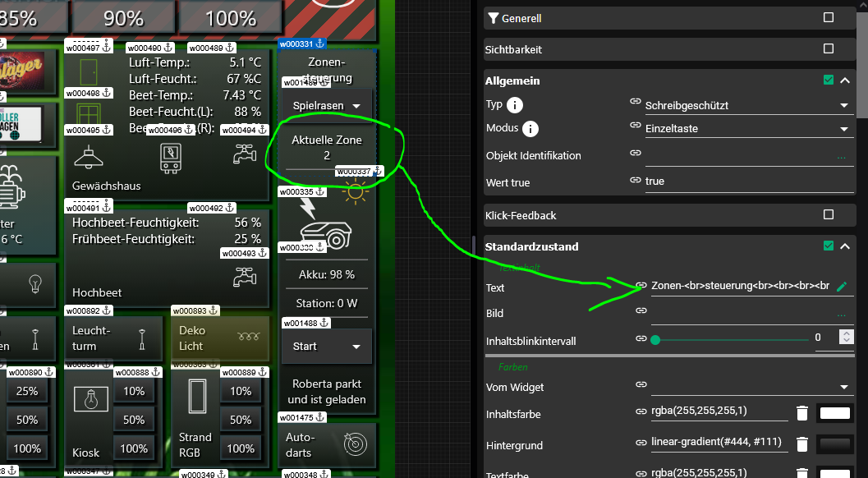This screenshot has width=868, height=478.
Task: Click link icon for Bild field
Action: (641, 310)
